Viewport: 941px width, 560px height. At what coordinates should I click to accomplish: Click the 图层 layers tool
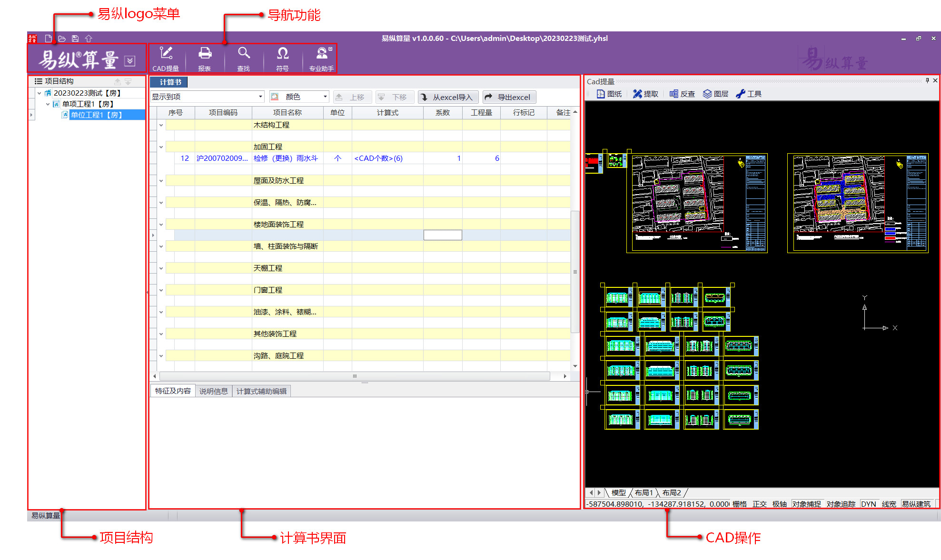(x=716, y=94)
